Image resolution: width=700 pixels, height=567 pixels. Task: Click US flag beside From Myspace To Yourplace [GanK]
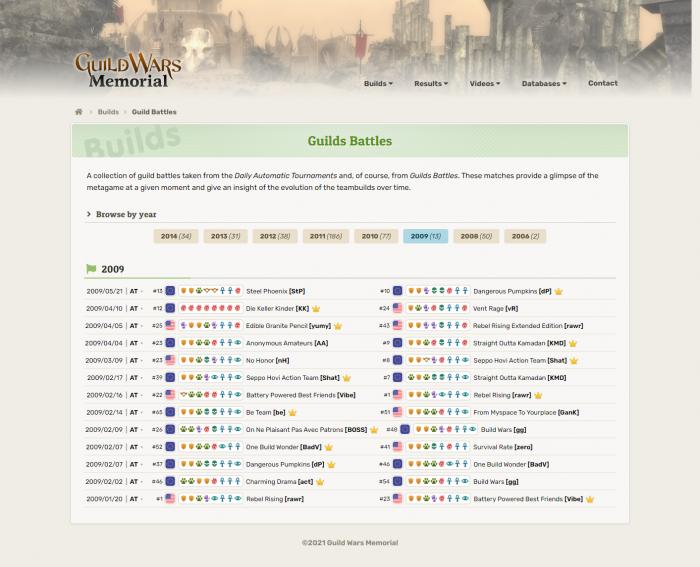point(397,412)
